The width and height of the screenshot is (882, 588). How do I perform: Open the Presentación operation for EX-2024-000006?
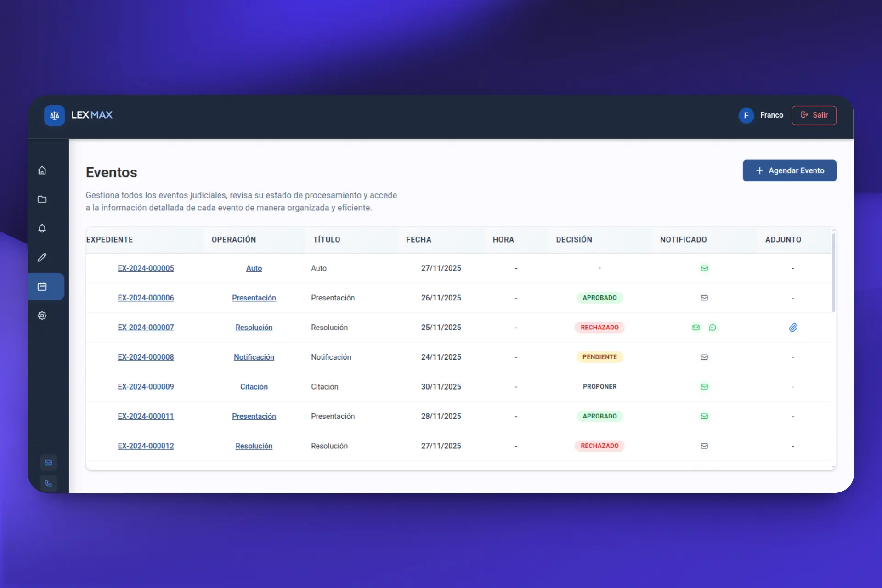(254, 298)
